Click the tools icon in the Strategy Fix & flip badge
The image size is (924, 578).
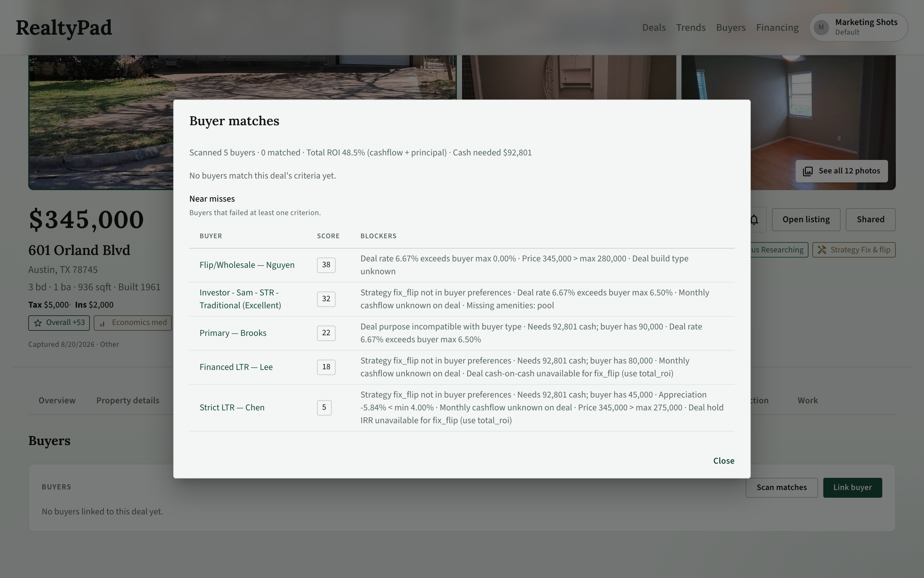click(x=822, y=250)
